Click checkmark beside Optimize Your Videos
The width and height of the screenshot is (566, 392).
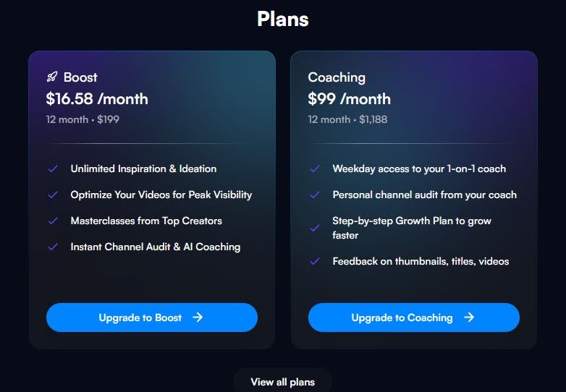pos(53,195)
